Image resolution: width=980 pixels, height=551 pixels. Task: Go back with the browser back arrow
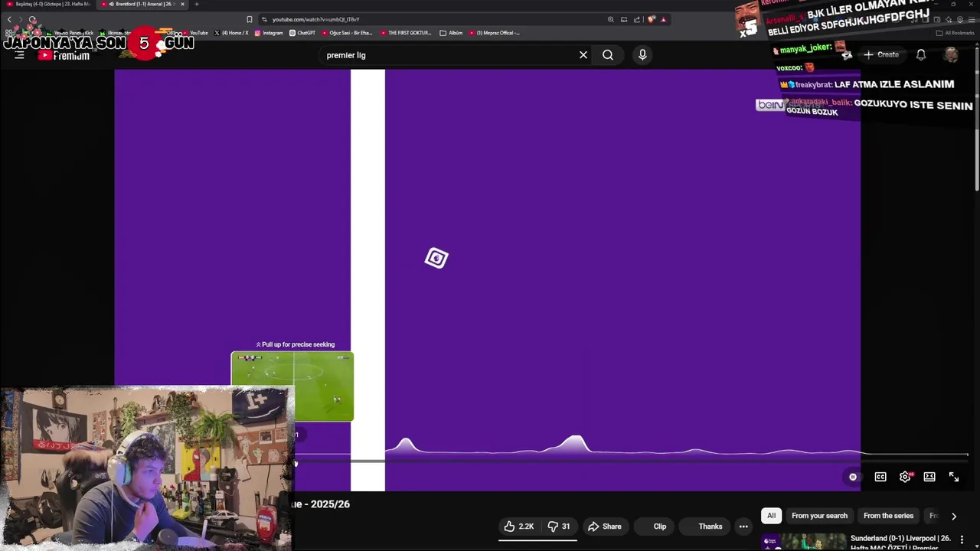9,19
